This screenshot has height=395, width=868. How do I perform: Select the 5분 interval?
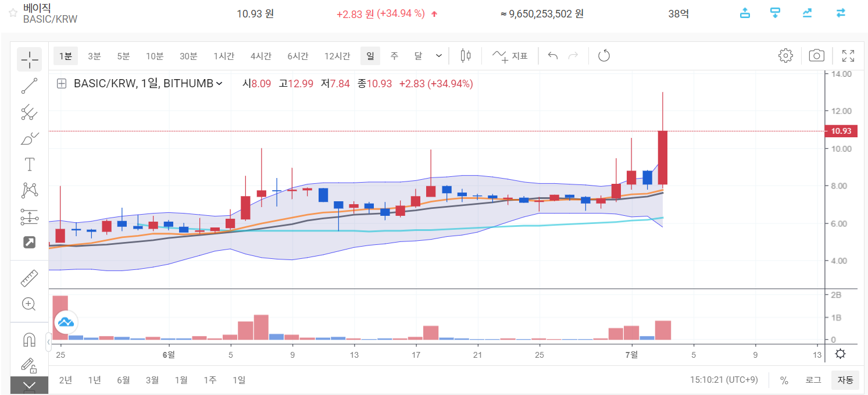click(123, 56)
